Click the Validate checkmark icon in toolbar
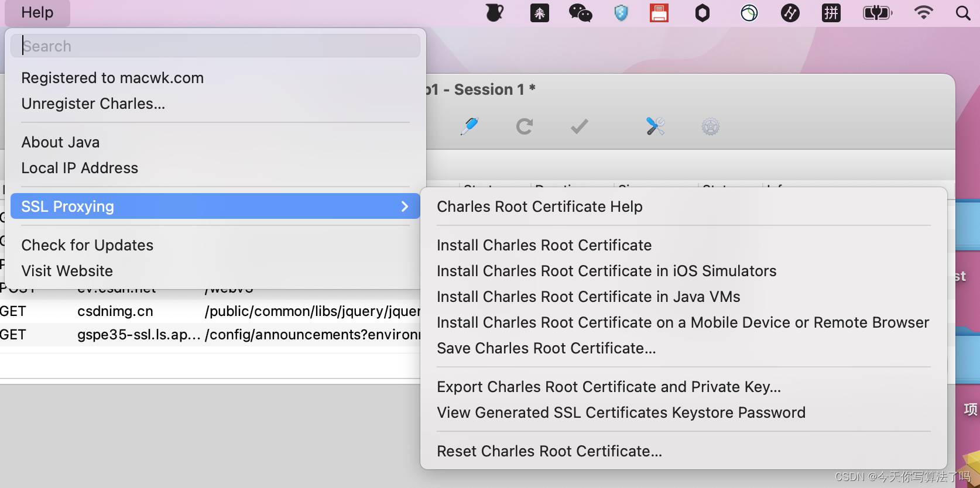Viewport: 980px width, 488px height. [580, 126]
